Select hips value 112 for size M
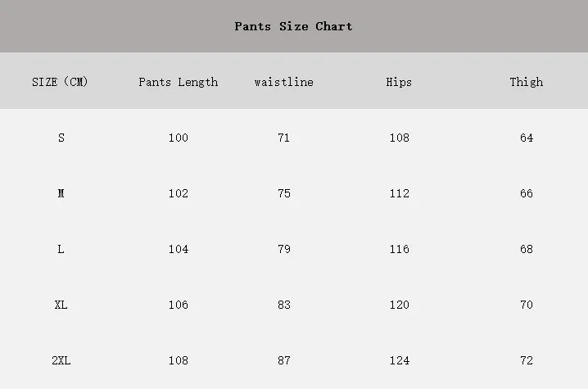This screenshot has height=389, width=588. 399,193
